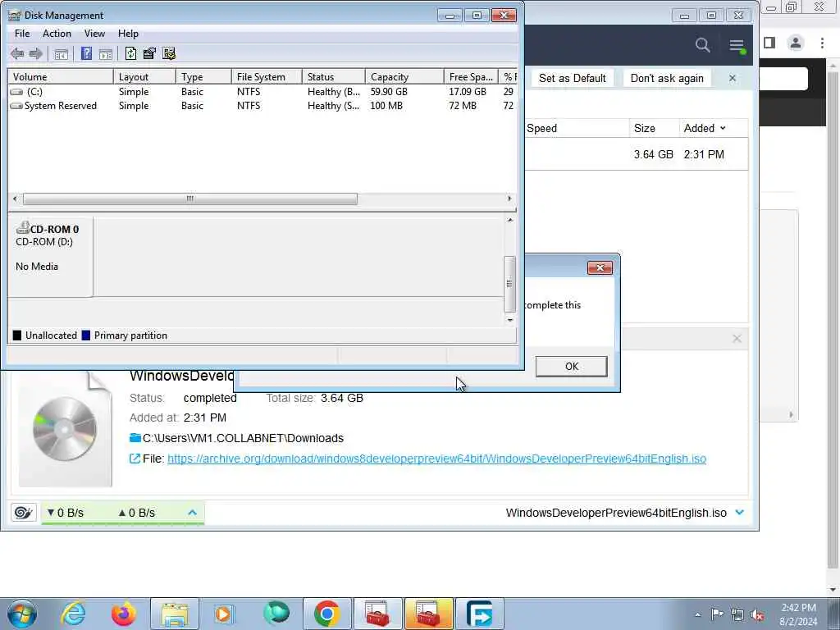Sort by the Size column in download list
The image size is (840, 630).
(654, 128)
